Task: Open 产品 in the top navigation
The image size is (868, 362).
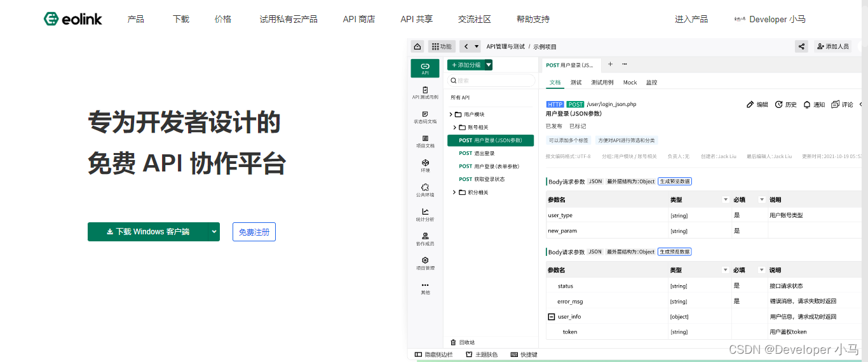Action: 135,19
